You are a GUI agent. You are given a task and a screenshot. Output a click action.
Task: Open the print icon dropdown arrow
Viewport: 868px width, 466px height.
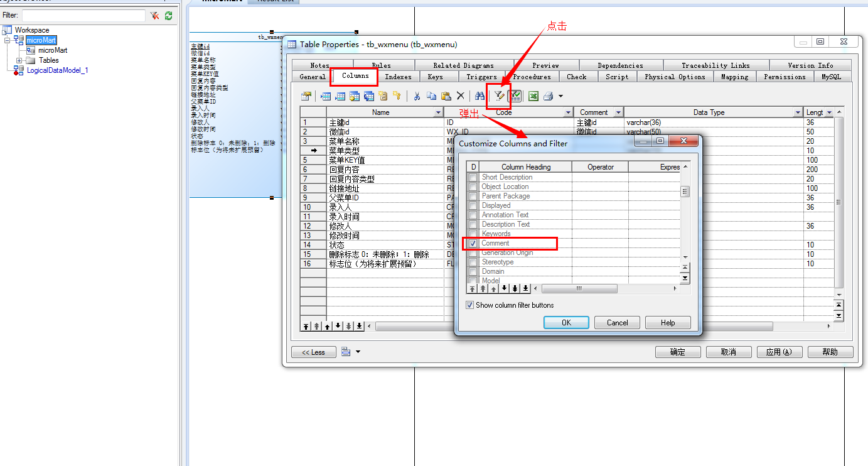point(560,96)
